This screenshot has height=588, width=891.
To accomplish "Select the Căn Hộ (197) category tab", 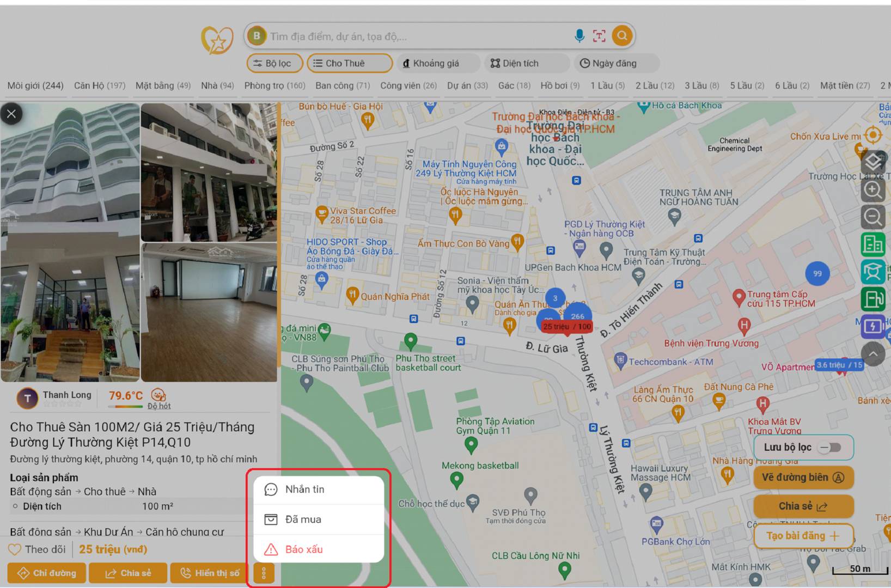I will click(100, 85).
